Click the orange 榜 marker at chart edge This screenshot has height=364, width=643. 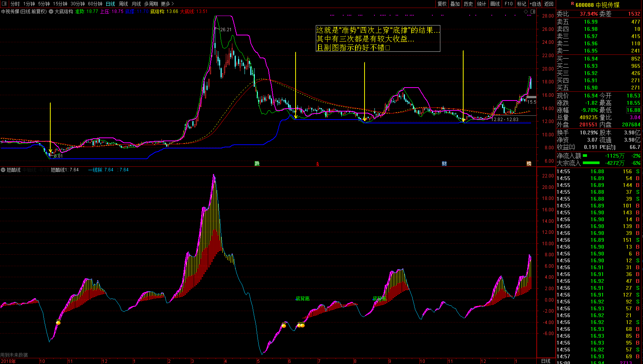pyautogui.click(x=529, y=164)
